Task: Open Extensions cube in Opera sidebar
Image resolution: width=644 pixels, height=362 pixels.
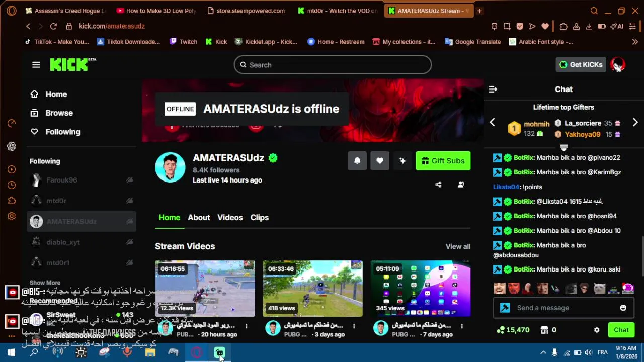Action: (x=12, y=201)
